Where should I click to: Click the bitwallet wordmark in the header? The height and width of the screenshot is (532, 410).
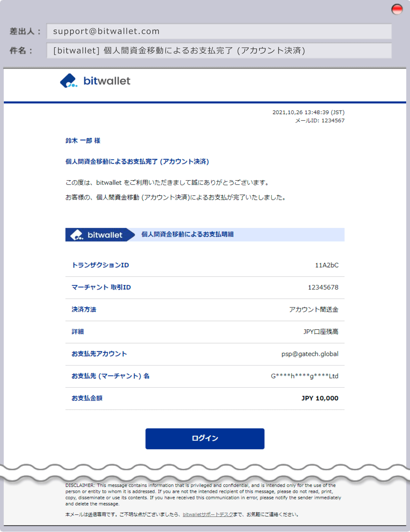tap(107, 81)
